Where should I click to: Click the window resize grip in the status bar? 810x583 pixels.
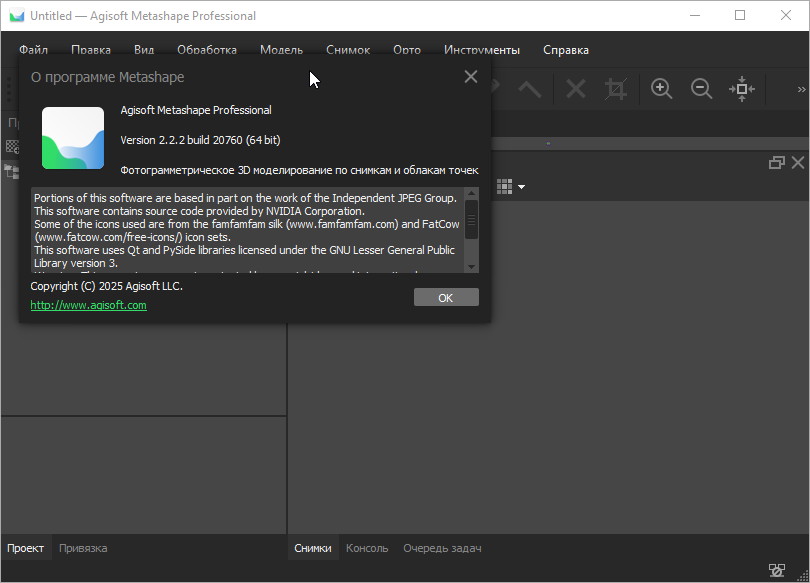click(803, 576)
